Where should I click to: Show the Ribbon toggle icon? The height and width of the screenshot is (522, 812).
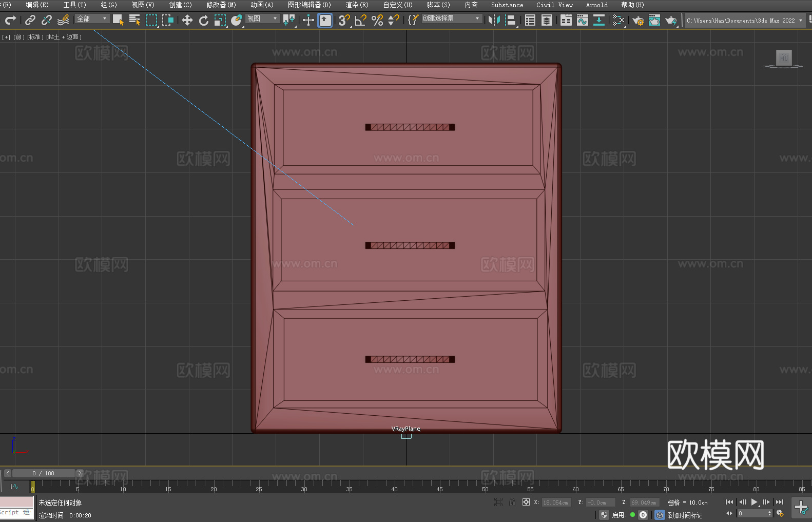click(x=566, y=20)
